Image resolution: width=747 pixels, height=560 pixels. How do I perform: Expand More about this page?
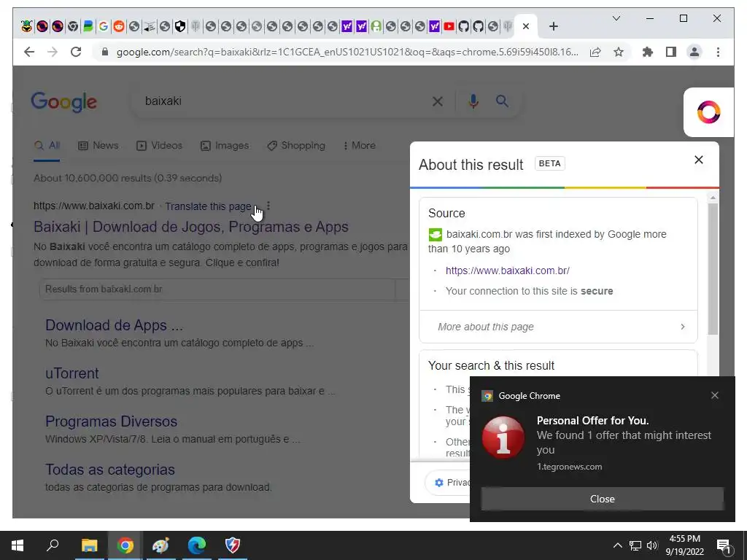pyautogui.click(x=558, y=327)
